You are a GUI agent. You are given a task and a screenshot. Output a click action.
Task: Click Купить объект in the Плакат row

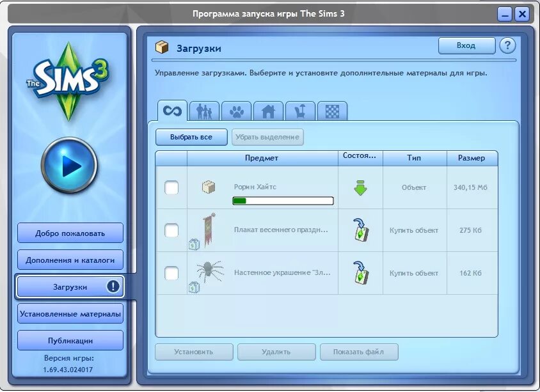point(414,230)
